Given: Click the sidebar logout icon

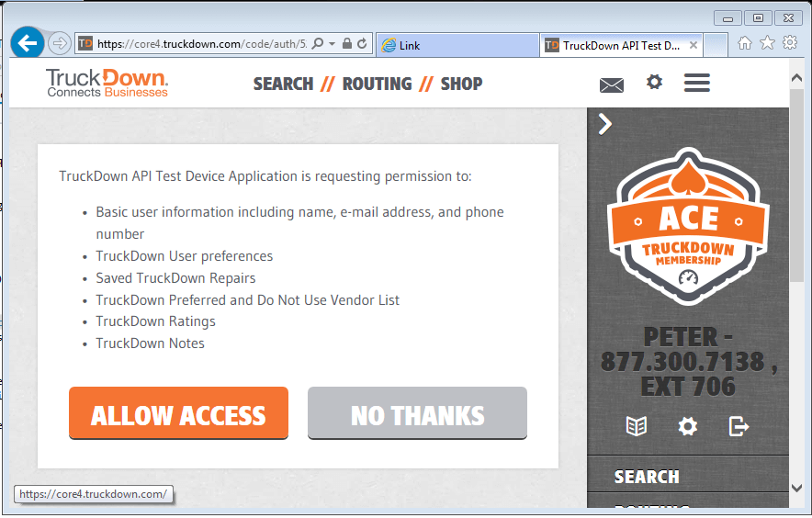Looking at the screenshot, I should point(739,427).
